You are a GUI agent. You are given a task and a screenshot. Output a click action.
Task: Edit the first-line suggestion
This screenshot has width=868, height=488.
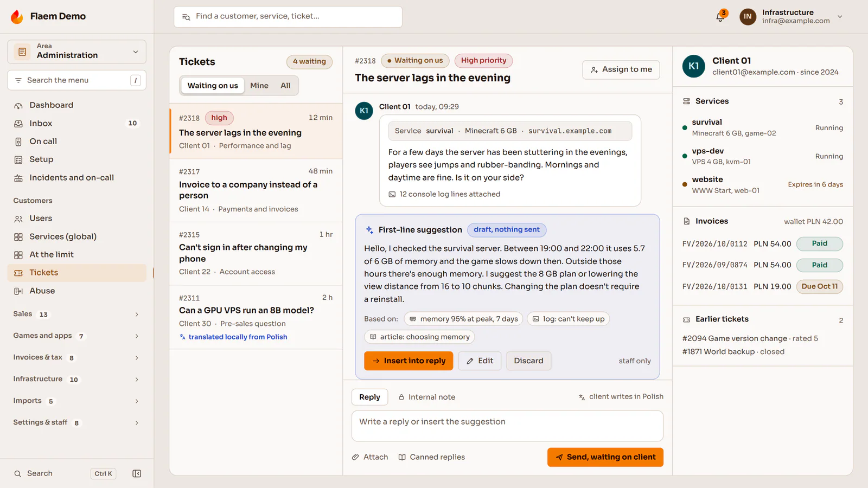pyautogui.click(x=480, y=361)
